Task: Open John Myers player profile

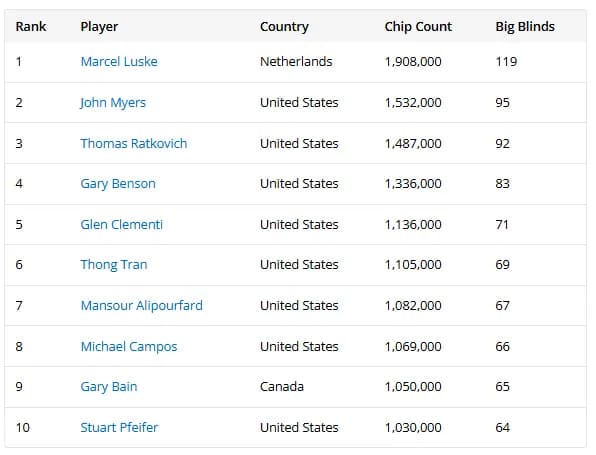Action: 113,103
